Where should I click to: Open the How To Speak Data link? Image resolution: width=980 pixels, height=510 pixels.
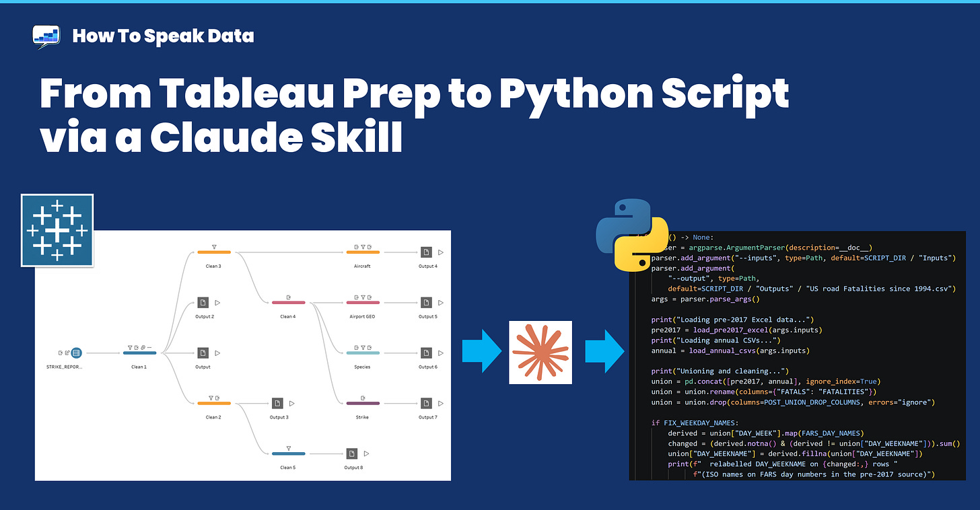tap(163, 36)
